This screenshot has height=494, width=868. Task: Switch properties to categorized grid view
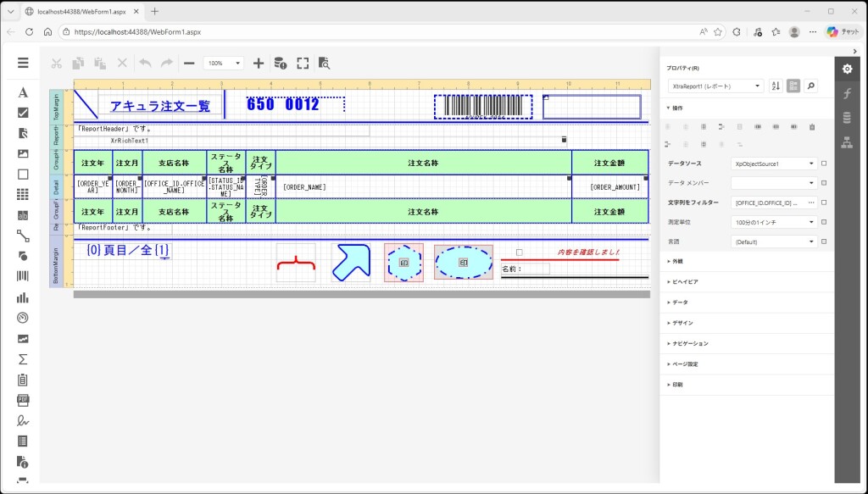tap(793, 86)
